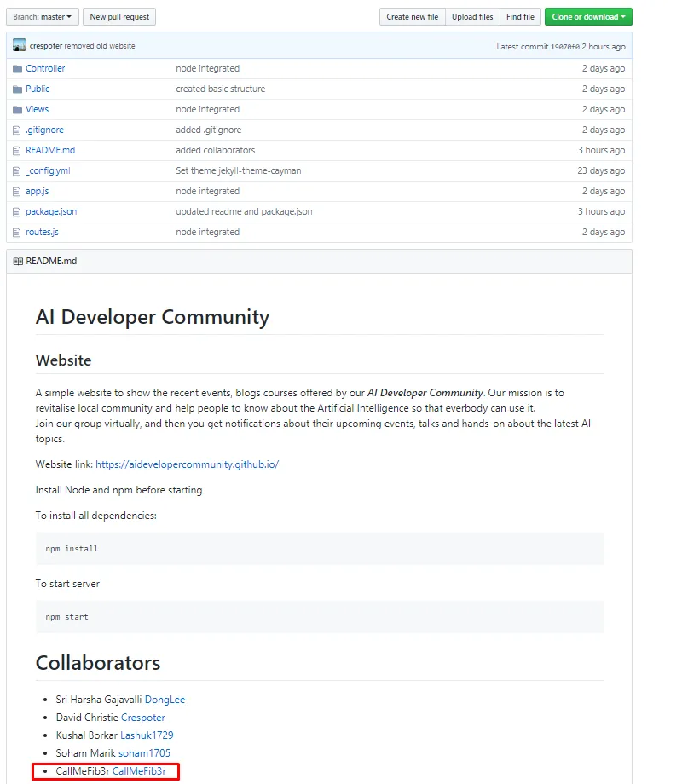
Task: Open the Branch: master dropdown
Action: (x=43, y=16)
